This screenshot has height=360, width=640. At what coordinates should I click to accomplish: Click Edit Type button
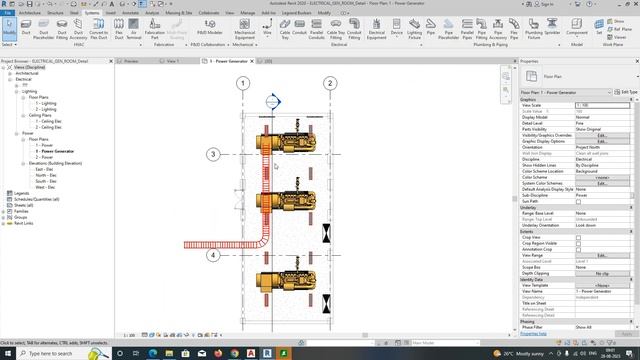626,92
